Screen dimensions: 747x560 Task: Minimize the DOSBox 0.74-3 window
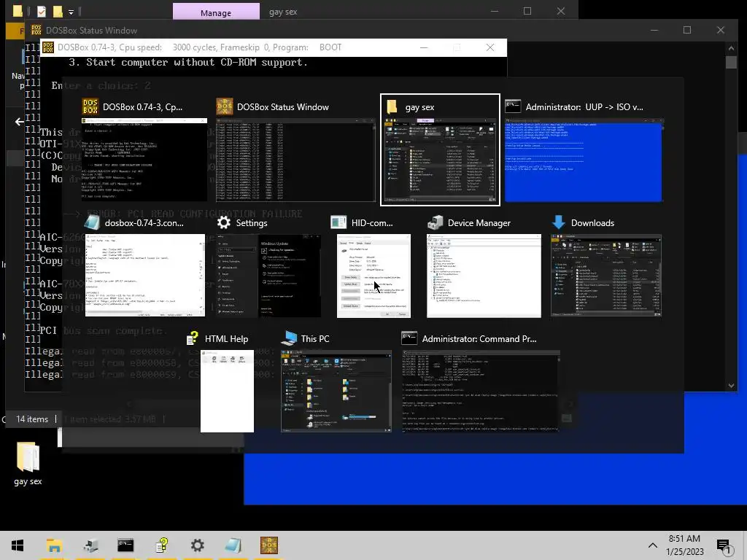424,47
